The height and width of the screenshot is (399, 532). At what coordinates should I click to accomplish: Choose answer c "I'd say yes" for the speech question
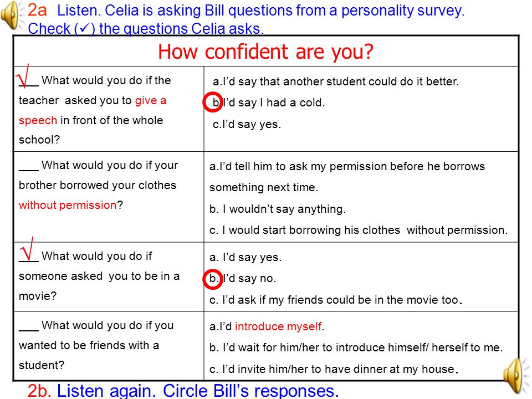[x=247, y=124]
